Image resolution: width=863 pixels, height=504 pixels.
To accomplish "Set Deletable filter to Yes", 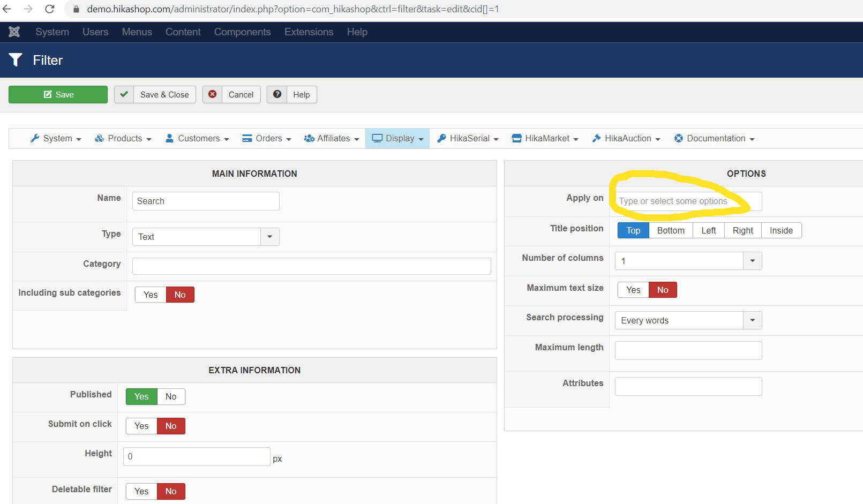I will [x=141, y=491].
